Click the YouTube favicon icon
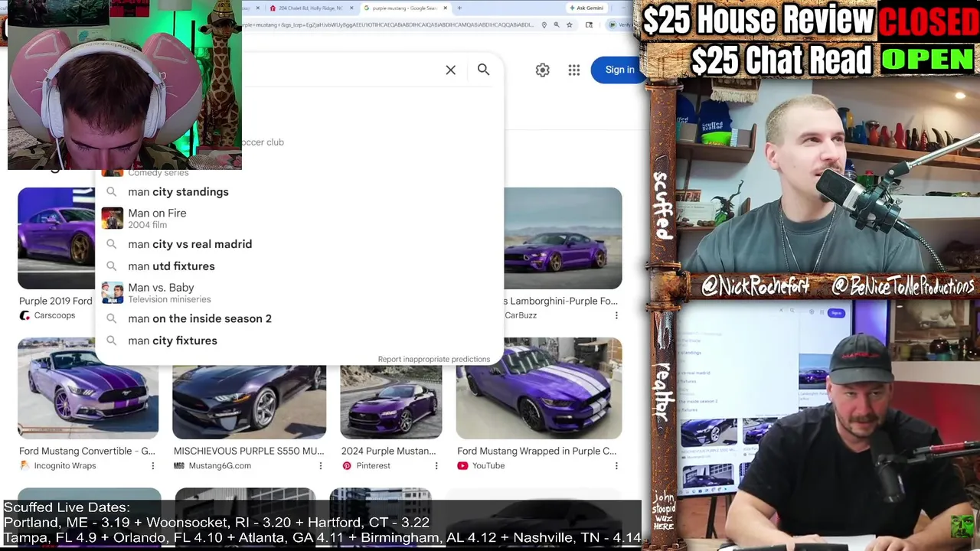This screenshot has width=980, height=551. coord(462,465)
